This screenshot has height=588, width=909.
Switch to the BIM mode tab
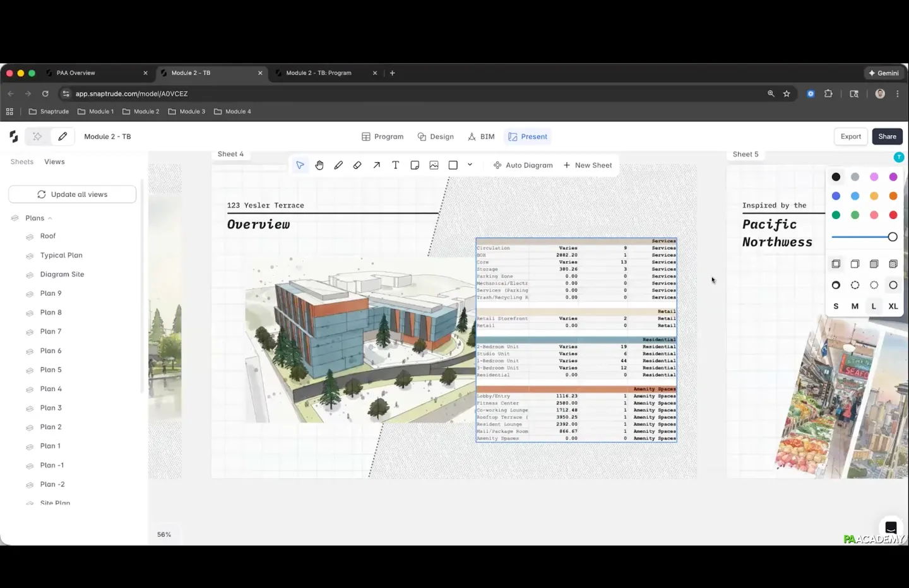click(481, 137)
